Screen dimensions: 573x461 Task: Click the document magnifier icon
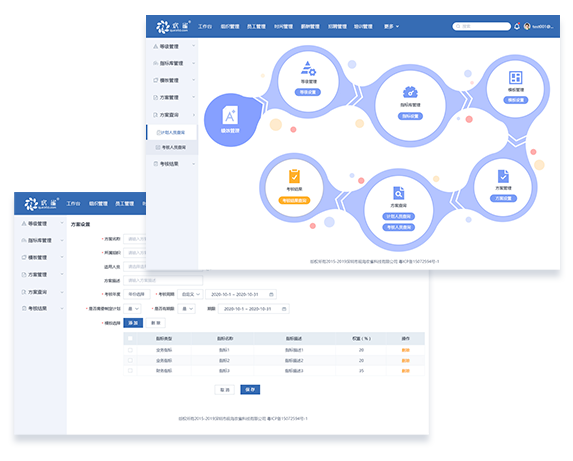pos(398,193)
